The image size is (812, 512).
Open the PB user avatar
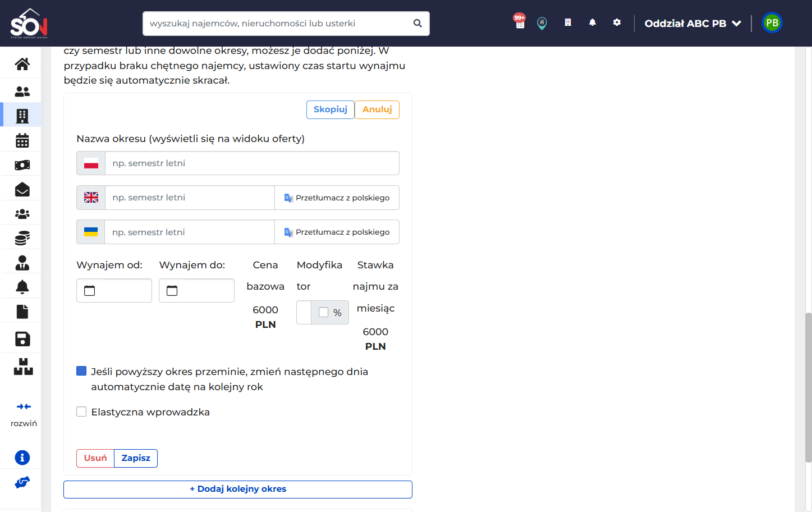click(x=772, y=23)
